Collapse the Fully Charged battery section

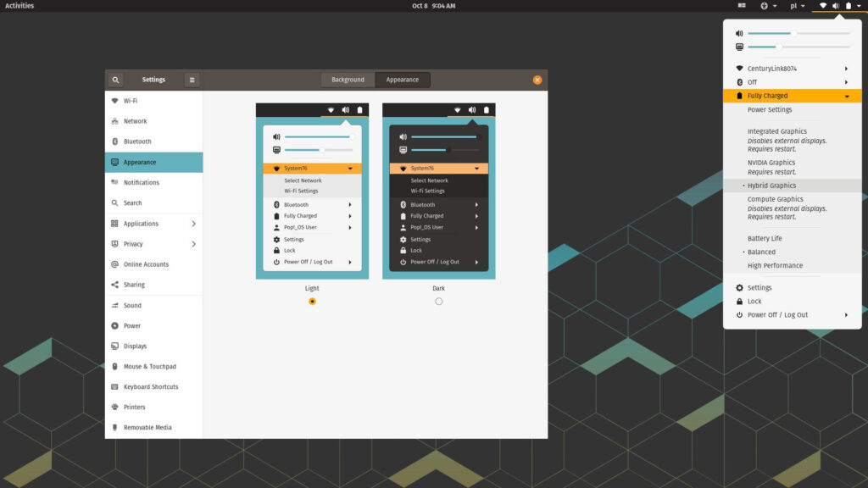(793, 96)
